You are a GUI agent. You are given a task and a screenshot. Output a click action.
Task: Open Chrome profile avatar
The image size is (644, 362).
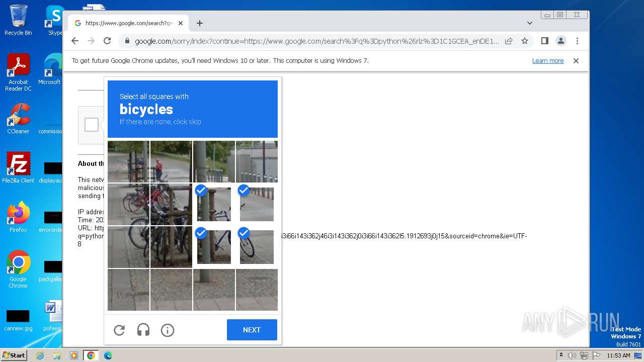pos(561,41)
